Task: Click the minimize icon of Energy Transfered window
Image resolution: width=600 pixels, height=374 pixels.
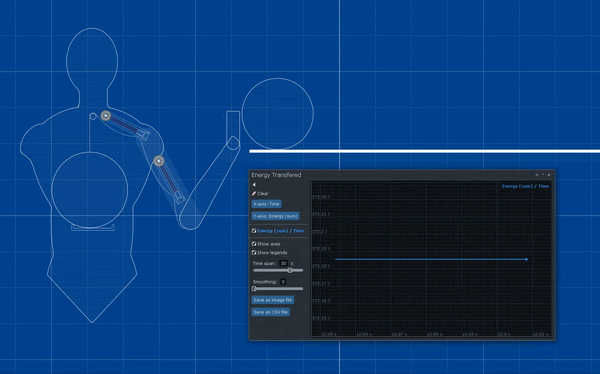Action: tap(543, 175)
